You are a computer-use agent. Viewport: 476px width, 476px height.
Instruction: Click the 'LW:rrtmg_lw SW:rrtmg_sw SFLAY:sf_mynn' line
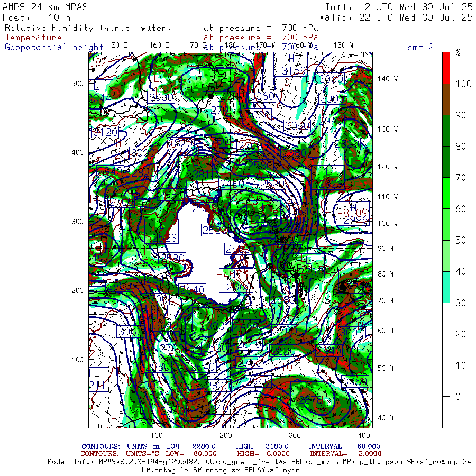pyautogui.click(x=221, y=470)
